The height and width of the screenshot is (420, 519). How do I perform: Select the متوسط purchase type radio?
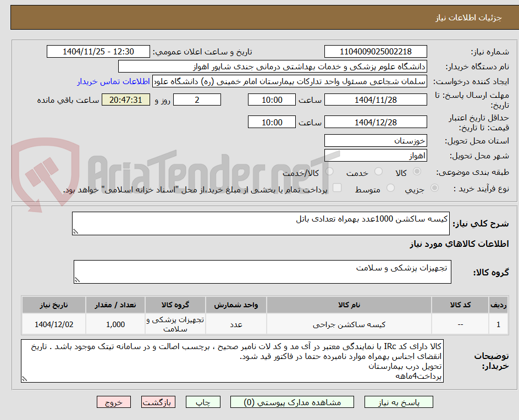[x=390, y=188]
